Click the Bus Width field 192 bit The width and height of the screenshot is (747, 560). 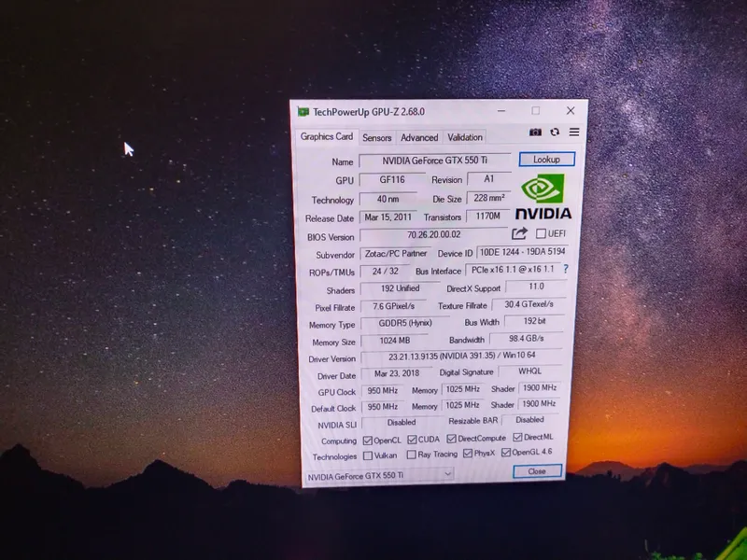pyautogui.click(x=534, y=321)
